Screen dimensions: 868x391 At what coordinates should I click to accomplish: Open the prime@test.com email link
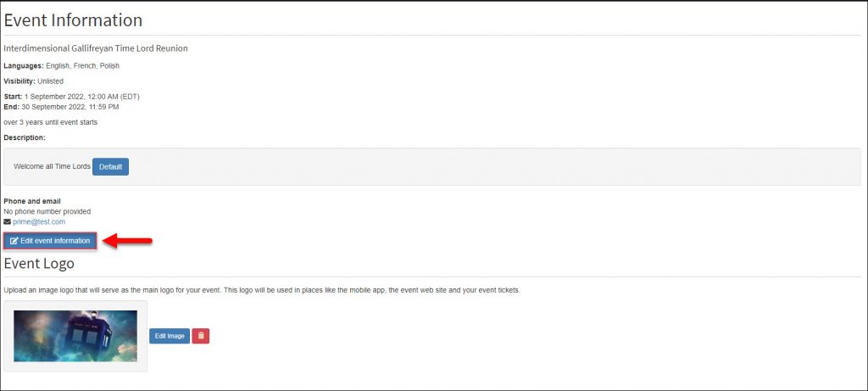click(x=39, y=221)
